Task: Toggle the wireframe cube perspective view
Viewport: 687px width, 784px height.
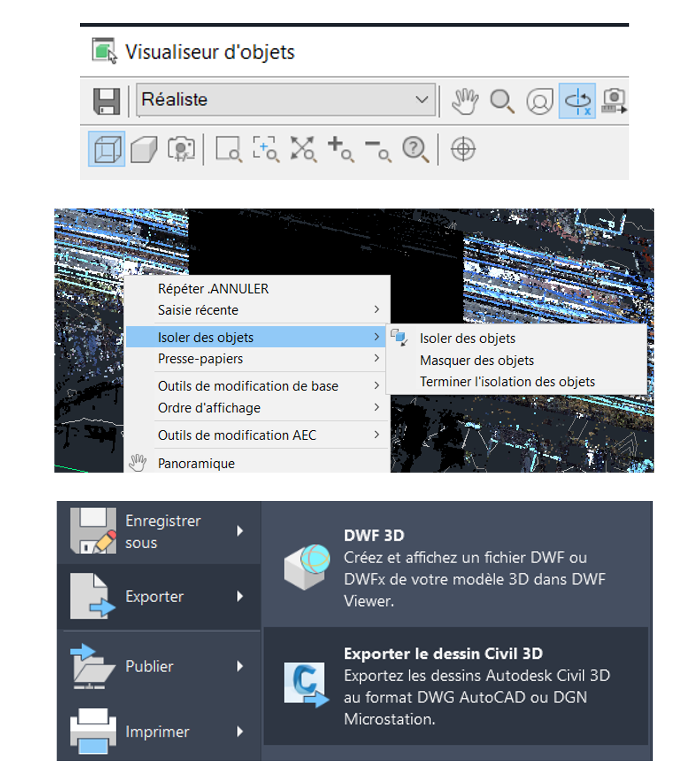Action: [107, 149]
